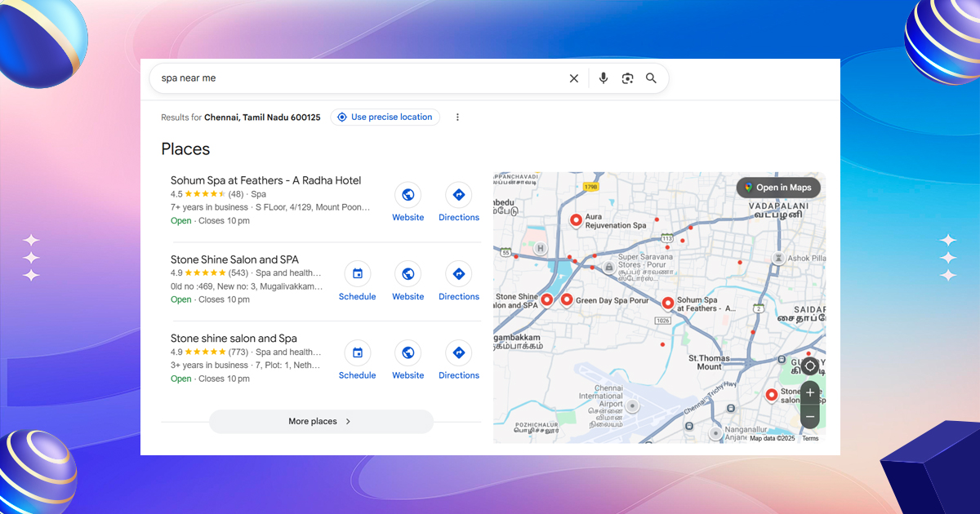Open Google Lens image search icon
The height and width of the screenshot is (514, 980).
tap(627, 78)
